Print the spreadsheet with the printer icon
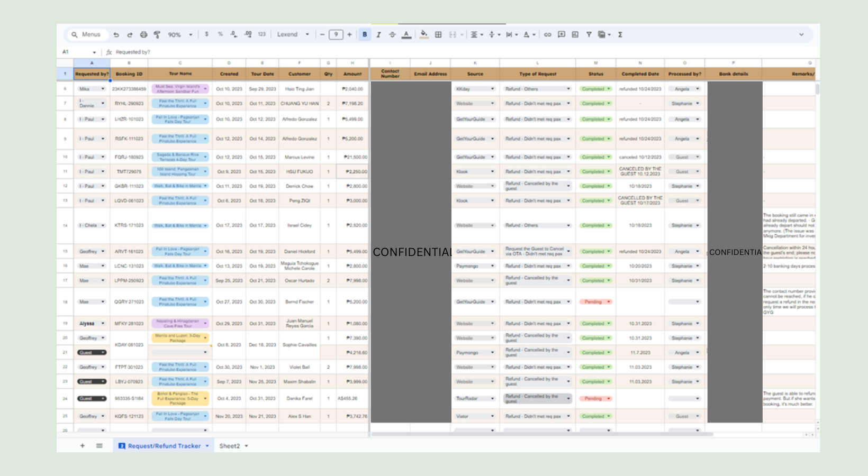This screenshot has width=868, height=476. coord(143,35)
